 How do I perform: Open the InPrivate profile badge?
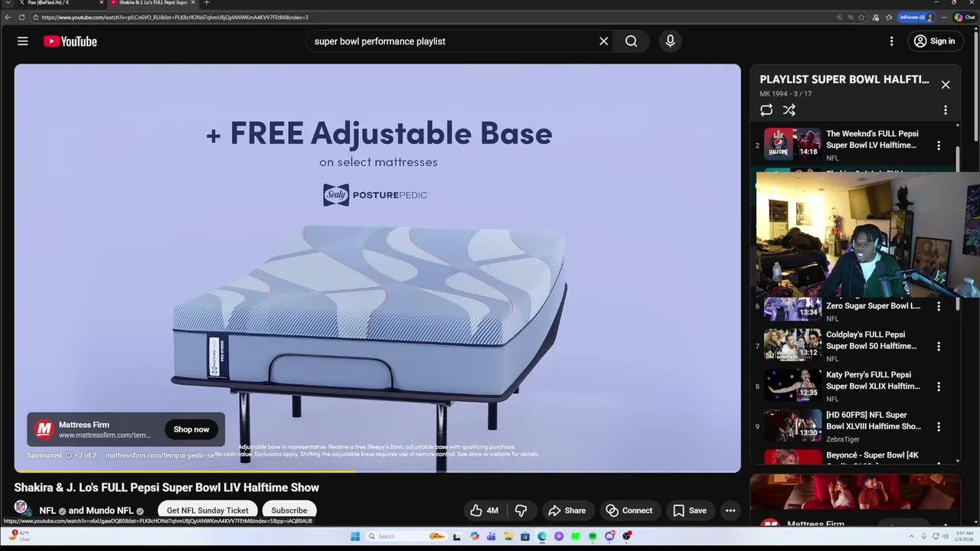point(917,17)
